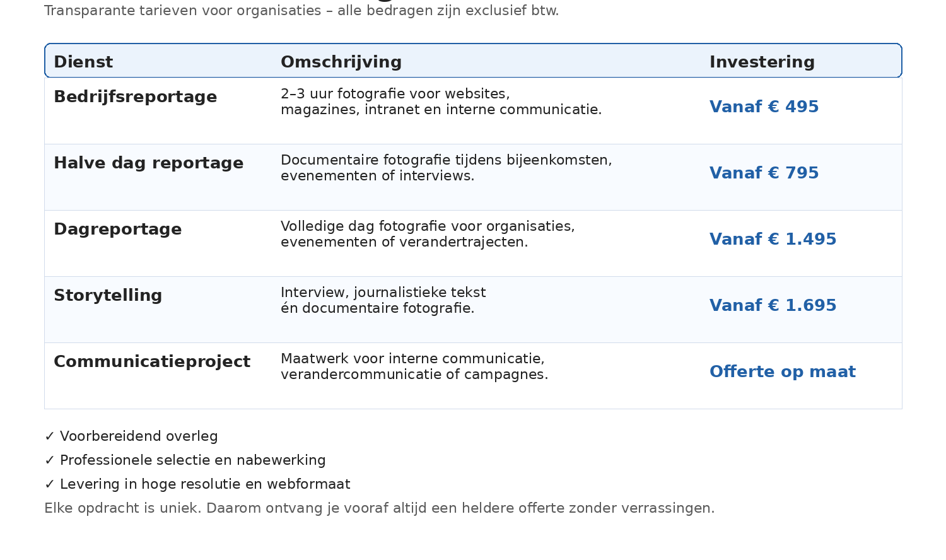
Task: Click the Bedrijfsreportage description text
Action: click(x=441, y=102)
